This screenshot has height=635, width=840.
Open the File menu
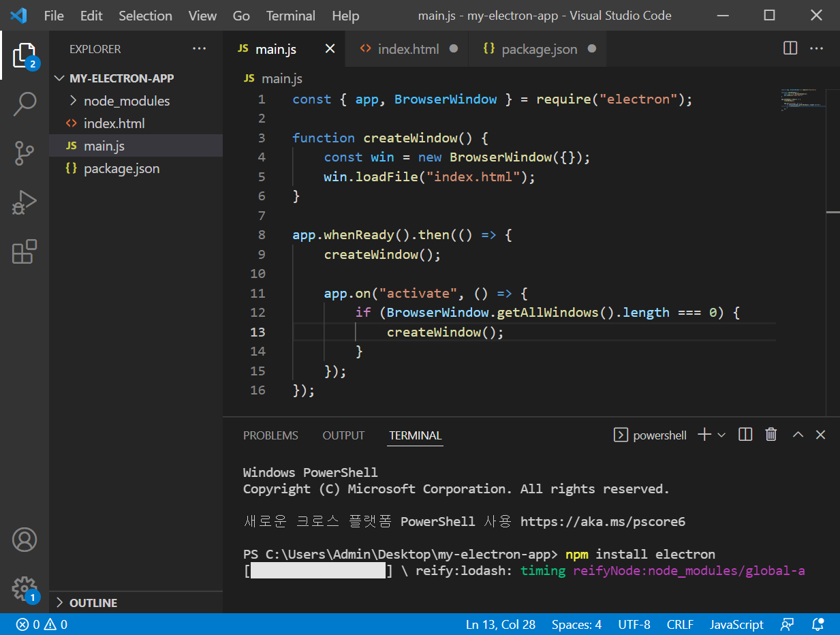[x=54, y=15]
